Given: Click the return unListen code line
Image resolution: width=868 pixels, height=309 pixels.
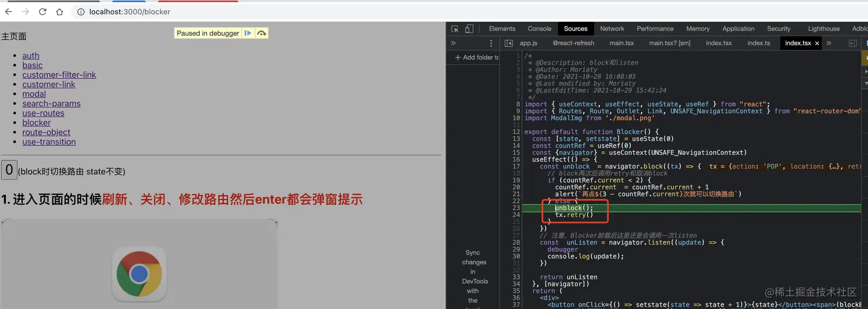Looking at the screenshot, I should pyautogui.click(x=569, y=277).
